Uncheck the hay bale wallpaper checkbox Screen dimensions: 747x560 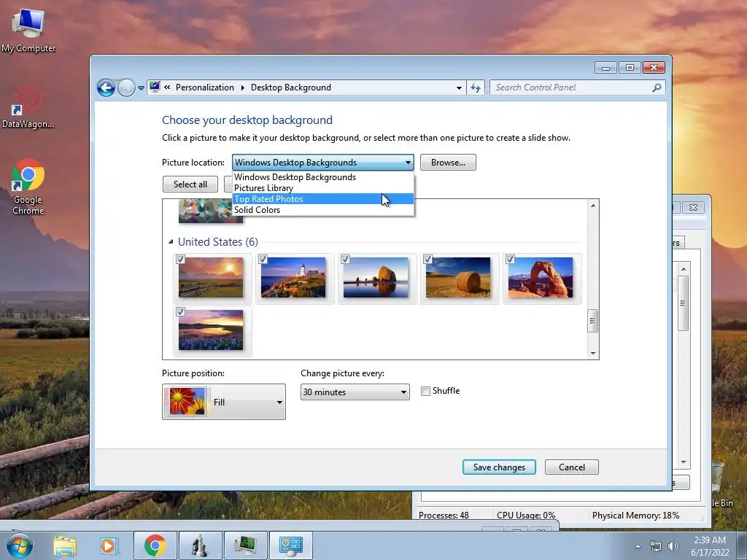(x=427, y=259)
